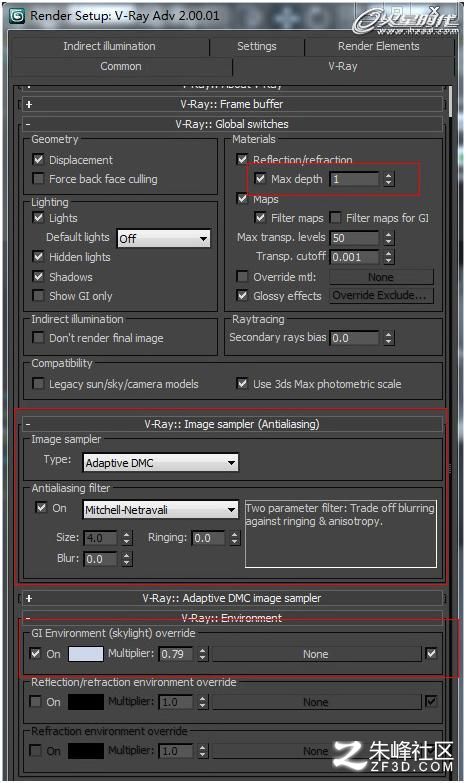The width and height of the screenshot is (466, 783).
Task: Open the Image sampler Type dropdown
Action: pos(160,463)
